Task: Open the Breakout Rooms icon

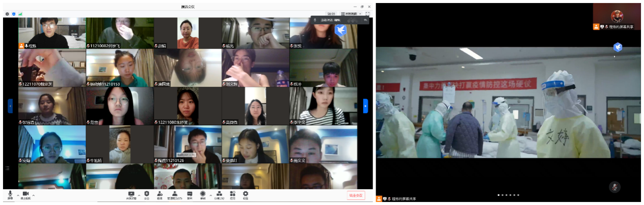Action: pos(219,194)
